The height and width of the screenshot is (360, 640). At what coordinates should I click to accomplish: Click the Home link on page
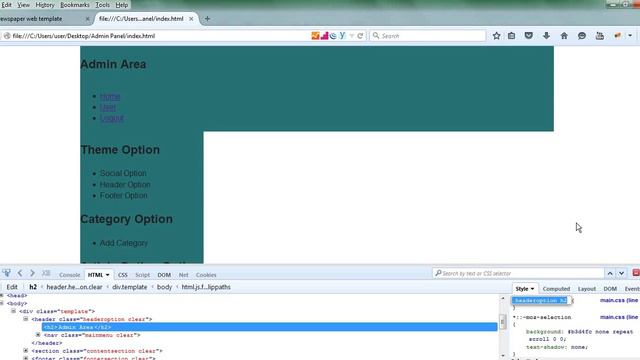coord(110,97)
